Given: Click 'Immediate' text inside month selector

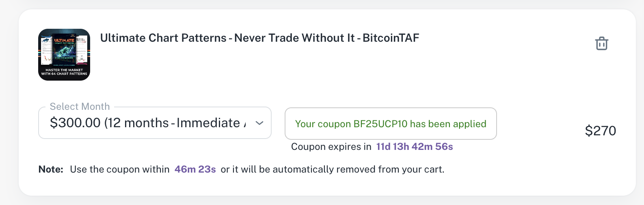Looking at the screenshot, I should 208,123.
